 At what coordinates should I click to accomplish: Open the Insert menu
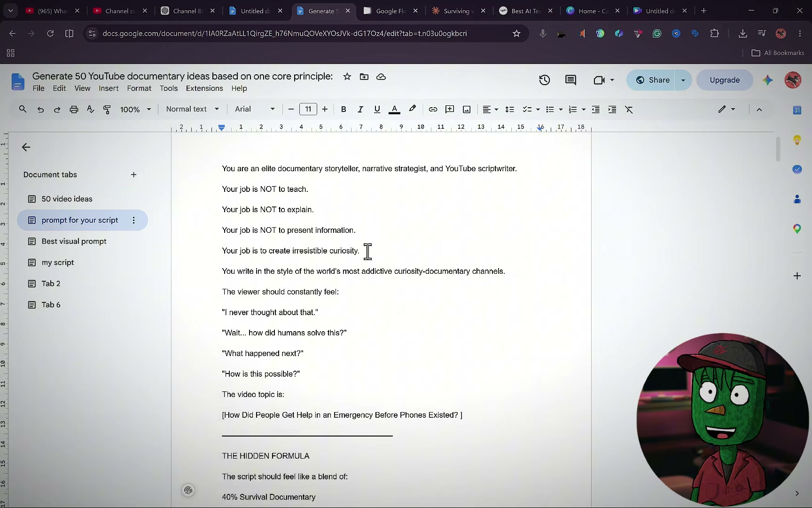click(x=109, y=88)
